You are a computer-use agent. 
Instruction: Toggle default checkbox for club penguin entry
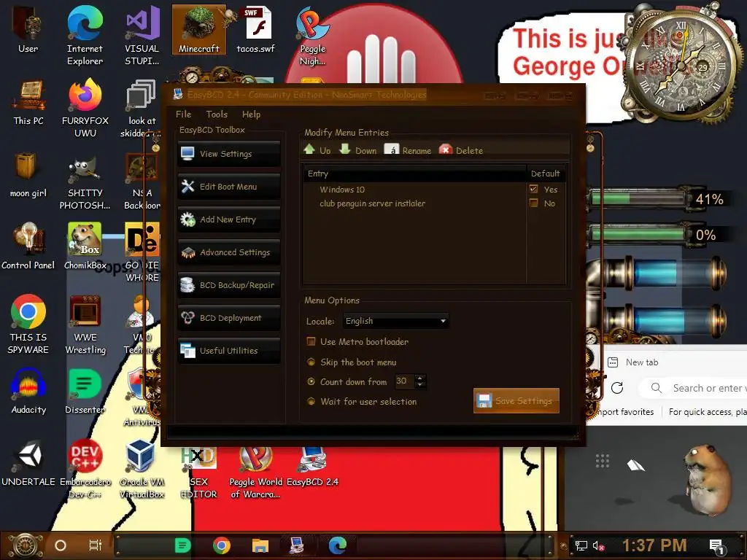[x=533, y=203]
